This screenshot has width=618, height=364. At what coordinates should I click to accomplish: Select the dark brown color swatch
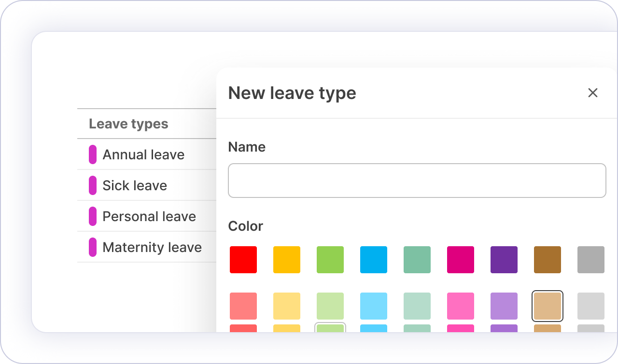click(x=548, y=260)
